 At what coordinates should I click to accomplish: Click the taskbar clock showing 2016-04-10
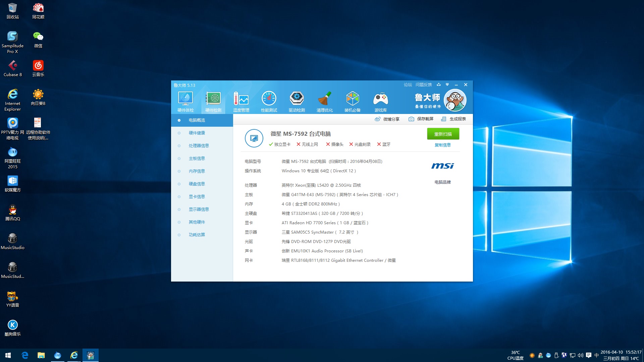coord(621,355)
